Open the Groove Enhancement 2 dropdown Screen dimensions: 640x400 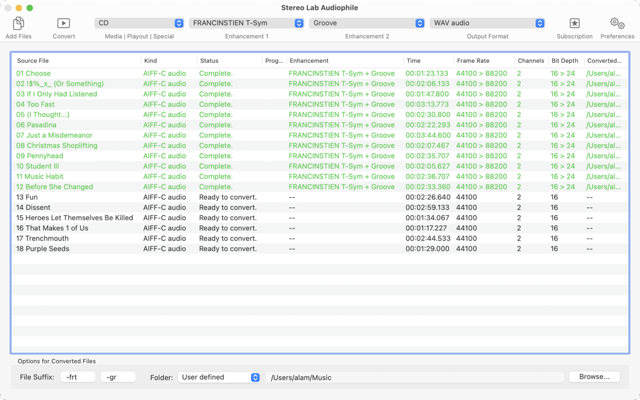(366, 23)
